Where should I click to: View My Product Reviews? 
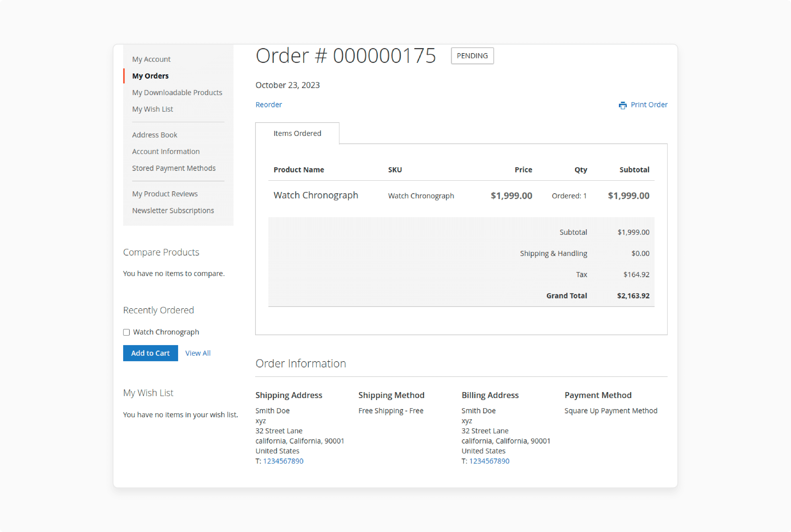[x=165, y=194]
